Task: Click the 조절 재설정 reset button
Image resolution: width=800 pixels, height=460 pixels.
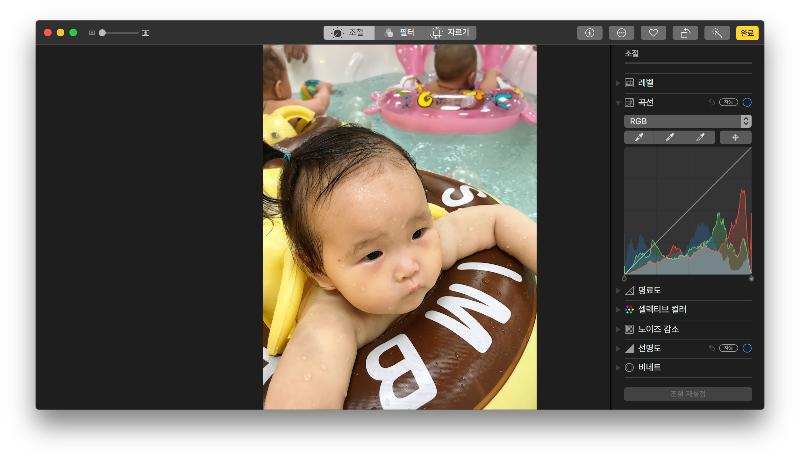Action: click(688, 394)
